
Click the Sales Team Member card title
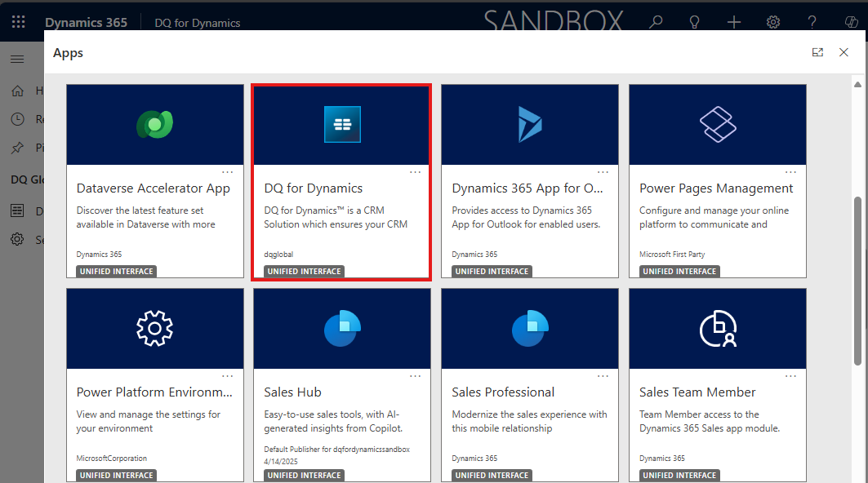coord(697,392)
